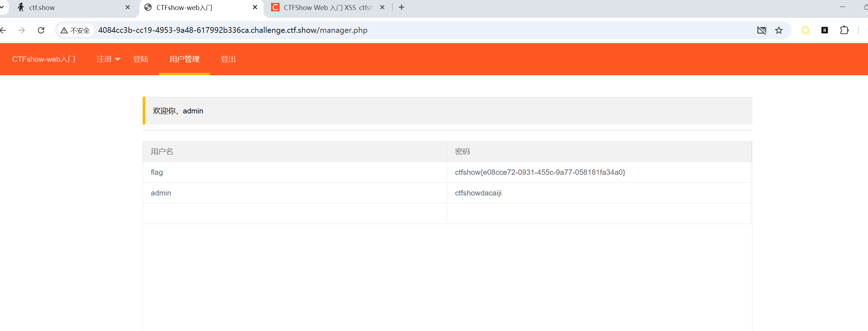Click the 不安全 site security warning badge

tap(75, 30)
